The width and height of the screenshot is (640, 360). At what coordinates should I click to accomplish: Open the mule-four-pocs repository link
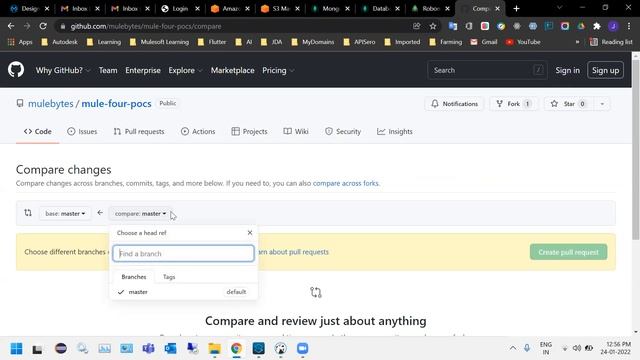click(x=116, y=104)
